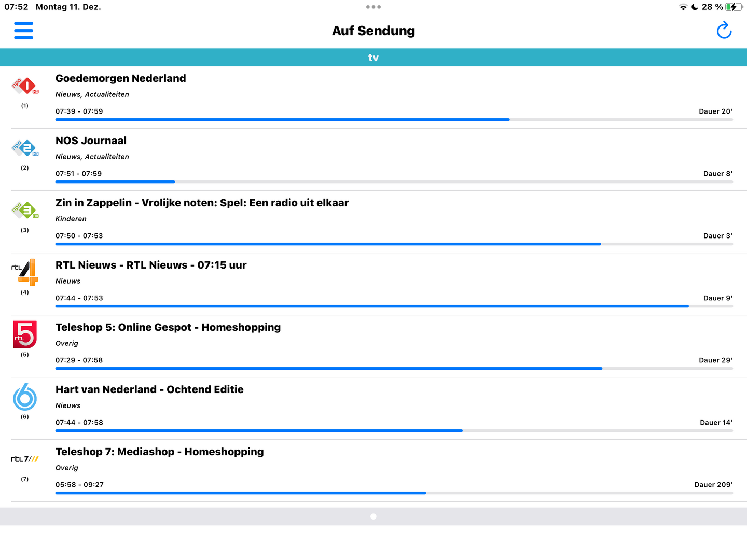Click the time range 07:29 - 07:58
This screenshot has width=747, height=560.
pyautogui.click(x=79, y=360)
